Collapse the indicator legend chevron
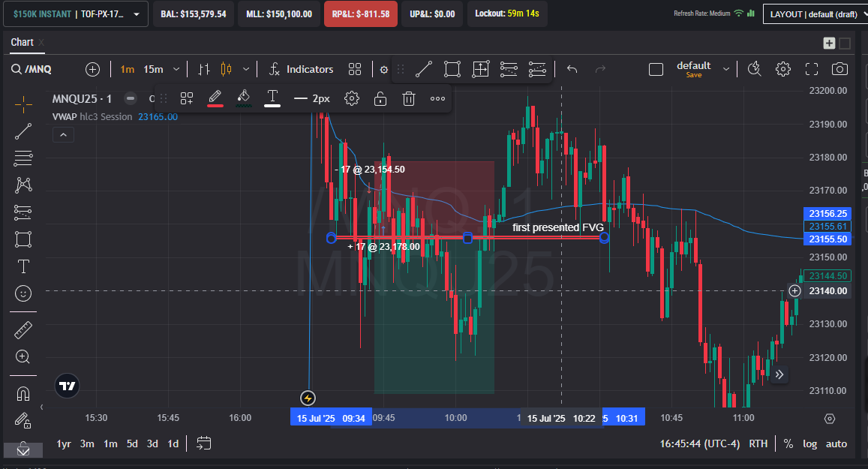868x469 pixels. coord(63,134)
